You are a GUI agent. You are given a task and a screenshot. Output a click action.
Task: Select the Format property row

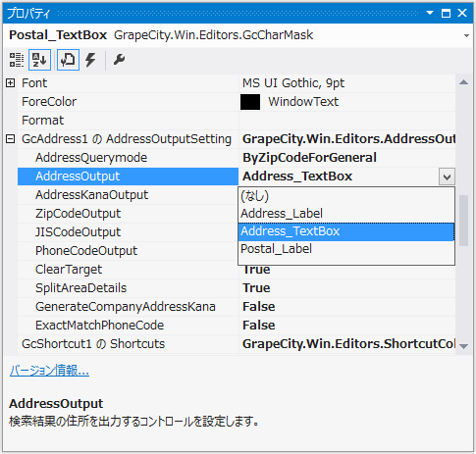click(x=128, y=121)
